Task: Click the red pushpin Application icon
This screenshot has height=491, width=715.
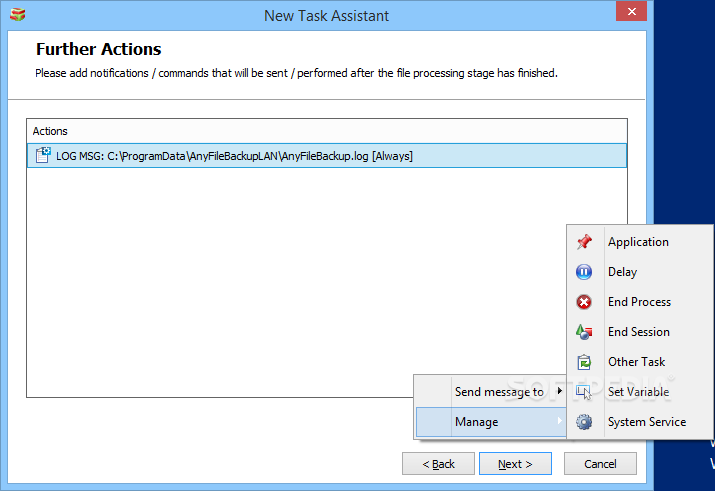Action: pyautogui.click(x=584, y=242)
